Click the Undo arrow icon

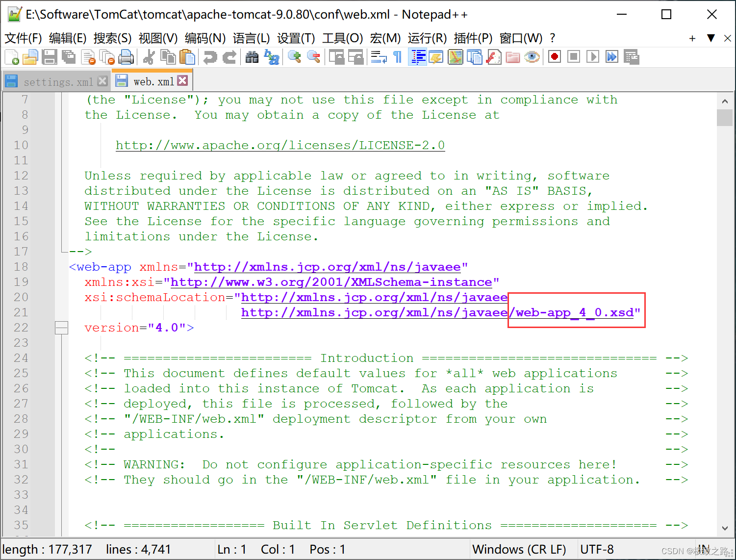tap(210, 57)
